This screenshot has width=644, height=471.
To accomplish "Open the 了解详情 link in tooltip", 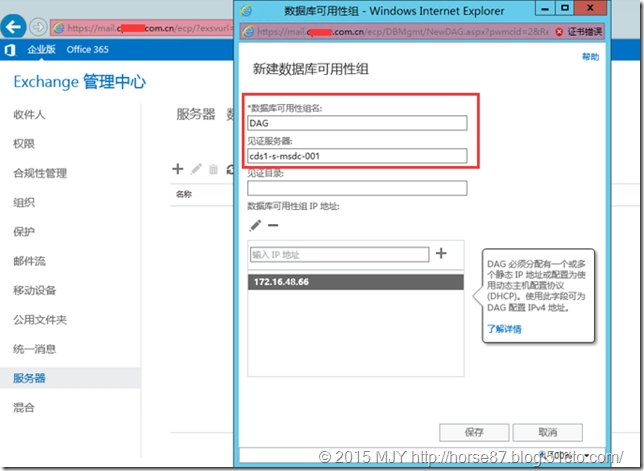I will [x=504, y=329].
